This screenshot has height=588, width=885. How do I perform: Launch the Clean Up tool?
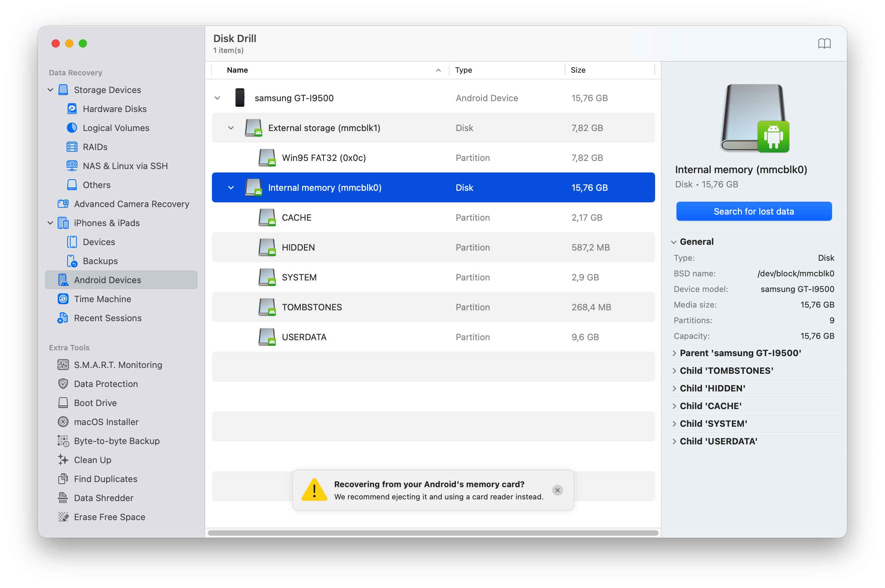click(92, 460)
